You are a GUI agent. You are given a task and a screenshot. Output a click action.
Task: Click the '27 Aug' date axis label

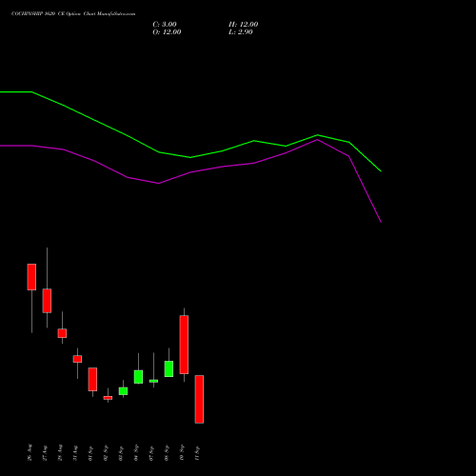[x=45, y=453]
